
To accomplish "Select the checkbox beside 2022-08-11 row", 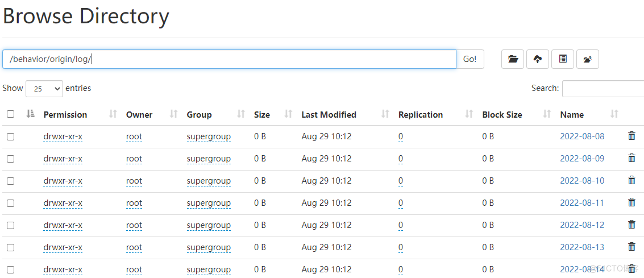I will [10, 203].
